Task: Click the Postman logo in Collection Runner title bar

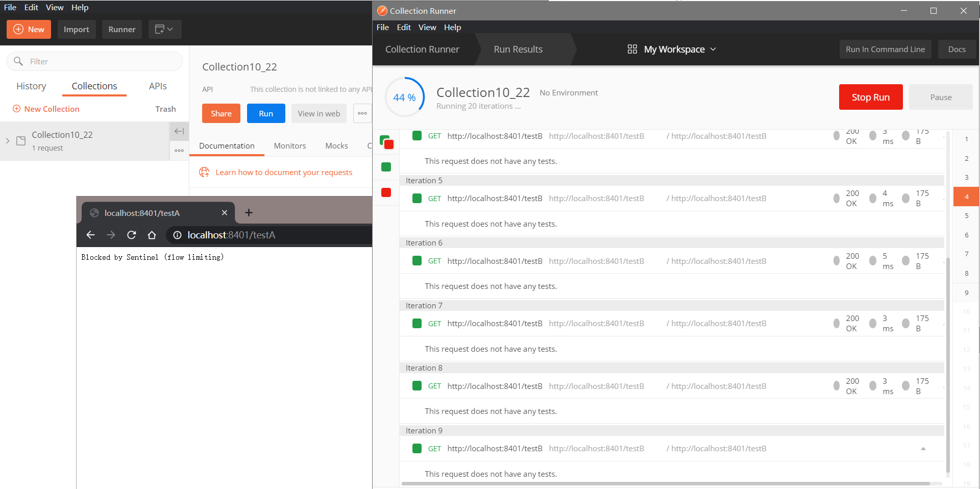Action: (x=382, y=11)
